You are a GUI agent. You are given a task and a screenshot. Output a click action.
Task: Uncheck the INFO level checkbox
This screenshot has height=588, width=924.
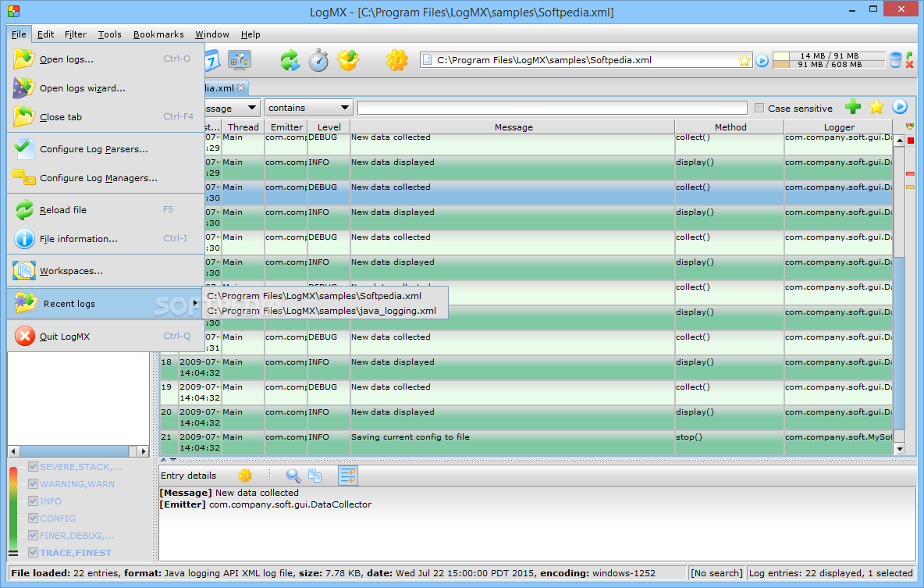click(x=33, y=501)
